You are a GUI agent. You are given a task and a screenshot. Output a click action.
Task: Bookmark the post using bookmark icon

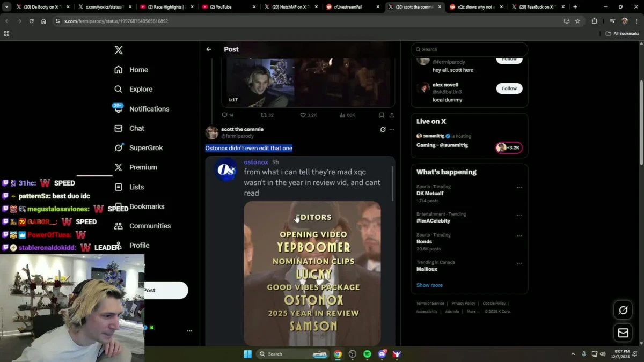382,115
